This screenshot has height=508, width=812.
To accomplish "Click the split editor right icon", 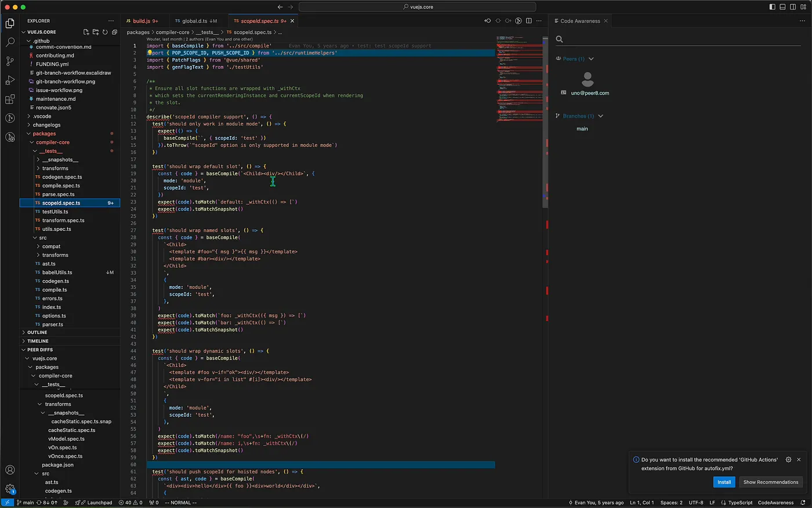I will coord(528,21).
